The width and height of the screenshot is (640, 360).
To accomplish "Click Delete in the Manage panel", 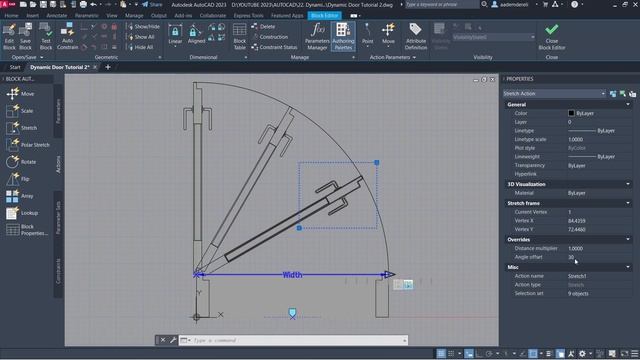I will click(263, 27).
